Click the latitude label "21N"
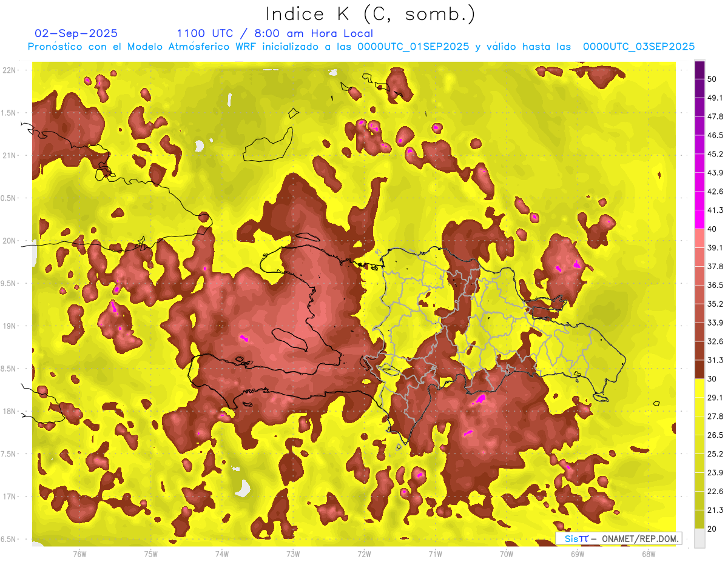The height and width of the screenshot is (562, 728). coord(9,155)
